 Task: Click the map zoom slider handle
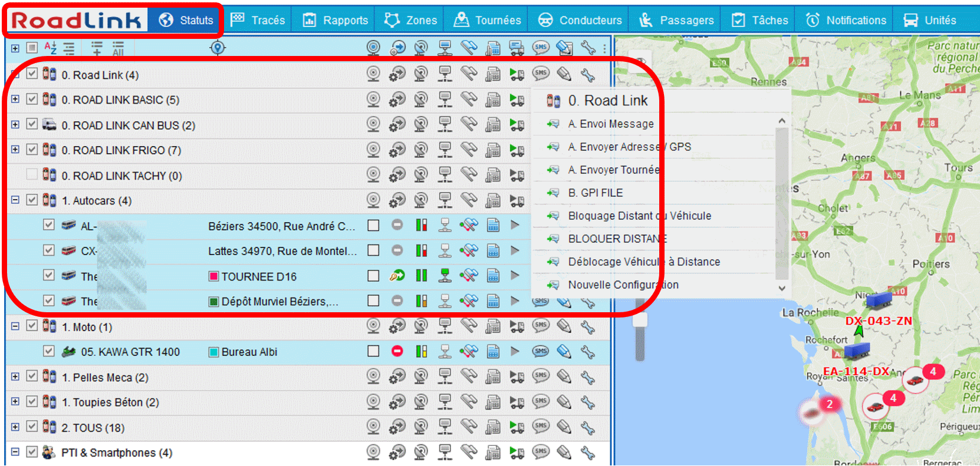640,319
